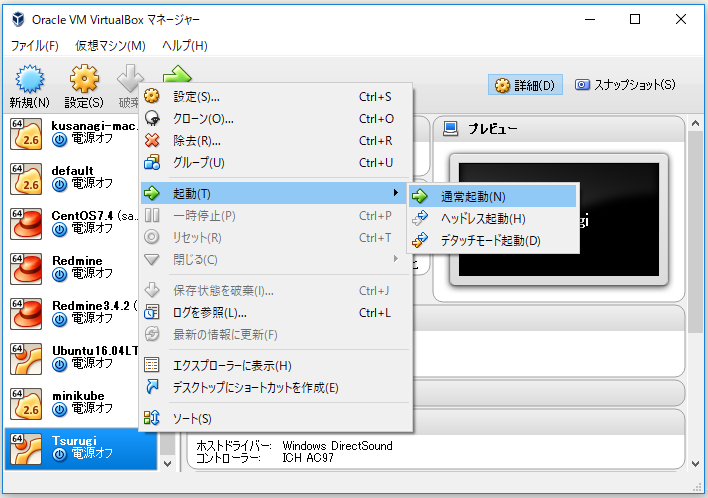Select the CentOS7.4 VM entry
The height and width of the screenshot is (498, 708).
click(72, 224)
